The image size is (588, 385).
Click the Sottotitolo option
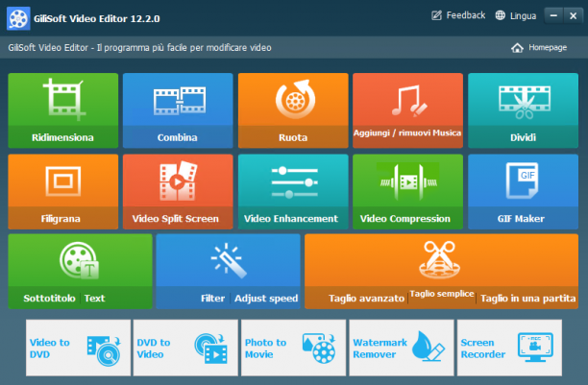[49, 299]
